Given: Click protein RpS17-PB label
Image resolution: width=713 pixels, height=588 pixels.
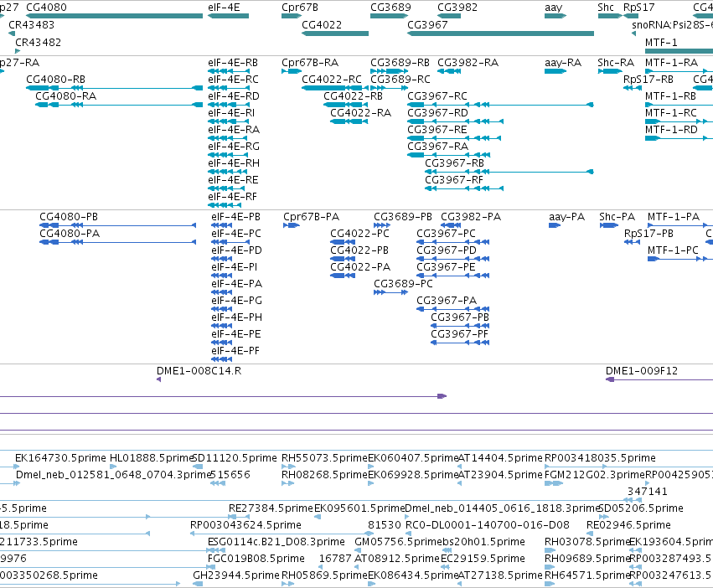Looking at the screenshot, I should 648,234.
